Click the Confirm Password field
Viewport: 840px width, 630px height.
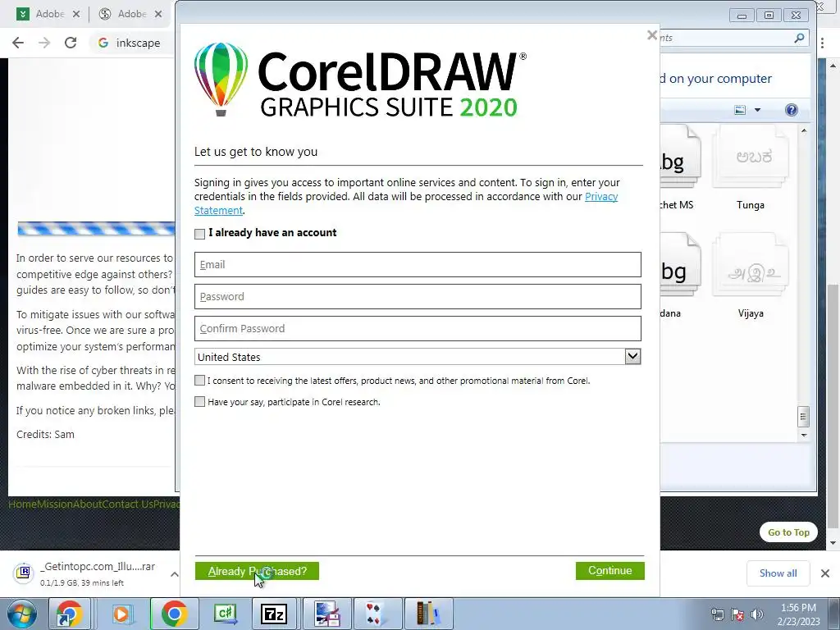coord(418,328)
